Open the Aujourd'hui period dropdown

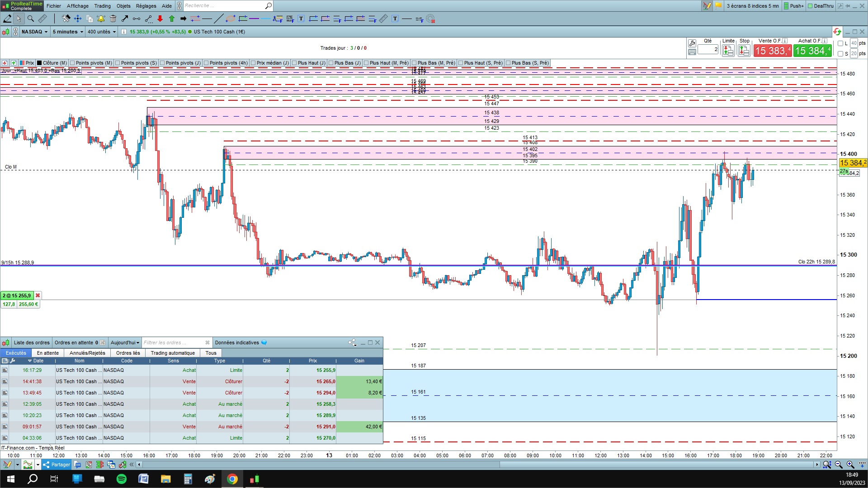[125, 343]
